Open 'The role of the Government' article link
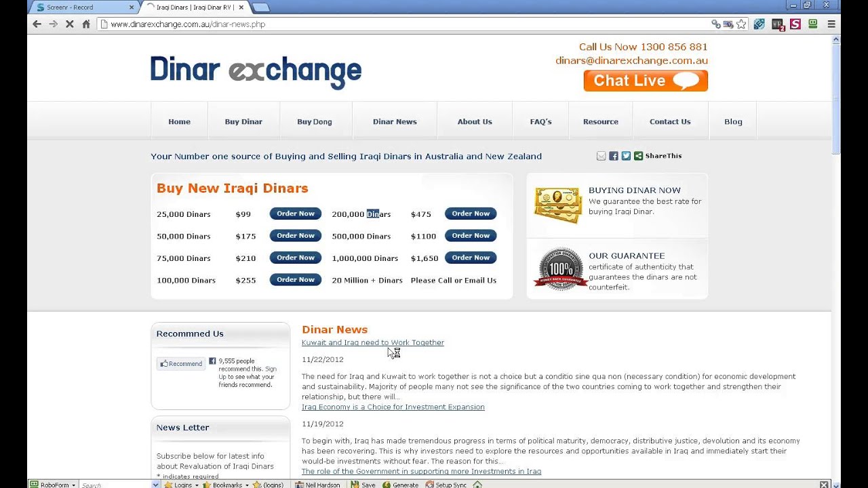Image resolution: width=868 pixels, height=488 pixels. 421,472
